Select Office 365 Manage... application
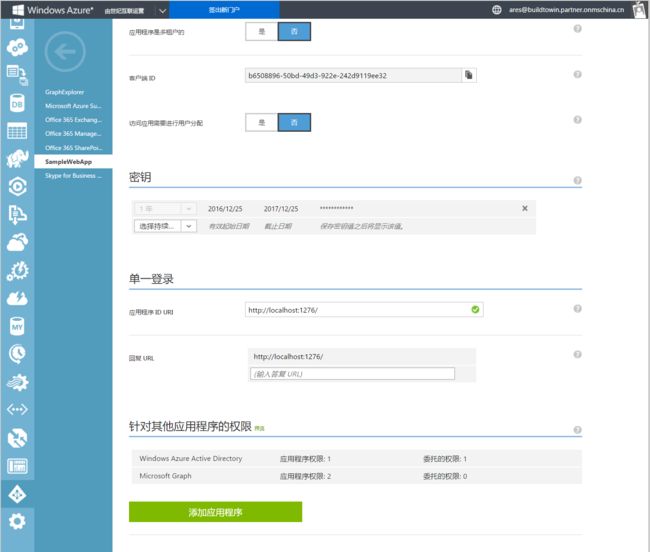This screenshot has width=650, height=552. 73,133
